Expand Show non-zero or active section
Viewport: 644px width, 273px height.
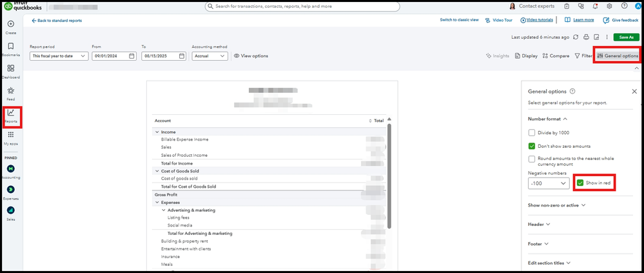556,205
